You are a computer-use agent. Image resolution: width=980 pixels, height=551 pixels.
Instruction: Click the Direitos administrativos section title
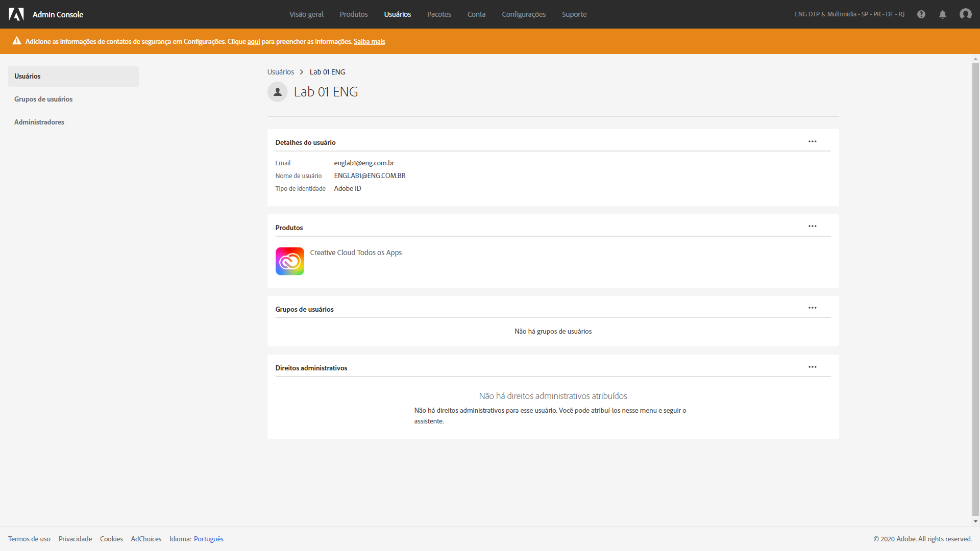311,368
